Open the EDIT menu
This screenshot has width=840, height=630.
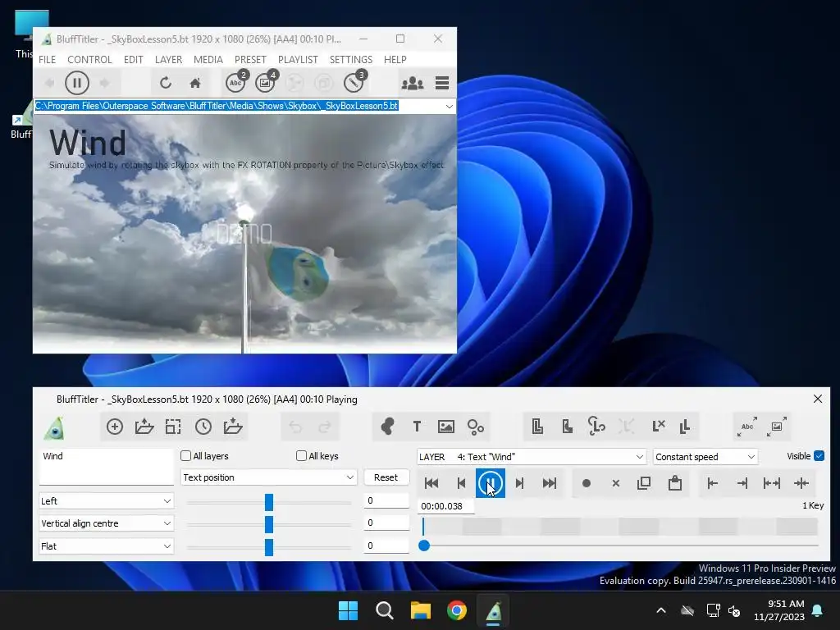tap(134, 59)
